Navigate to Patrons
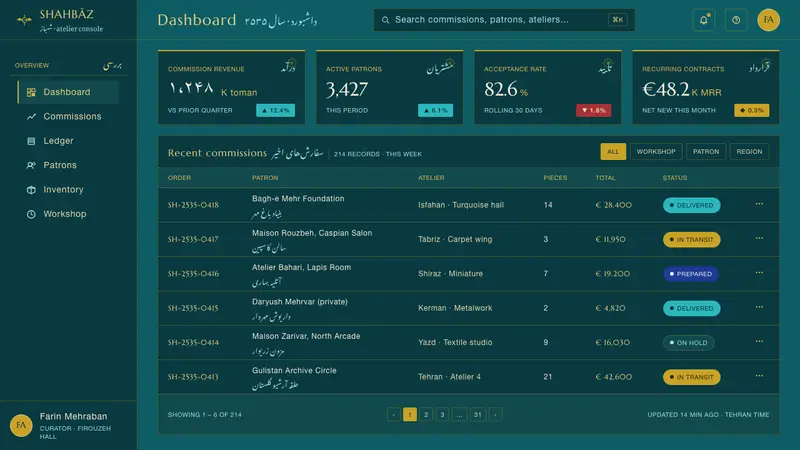The height and width of the screenshot is (450, 800). tap(68, 165)
